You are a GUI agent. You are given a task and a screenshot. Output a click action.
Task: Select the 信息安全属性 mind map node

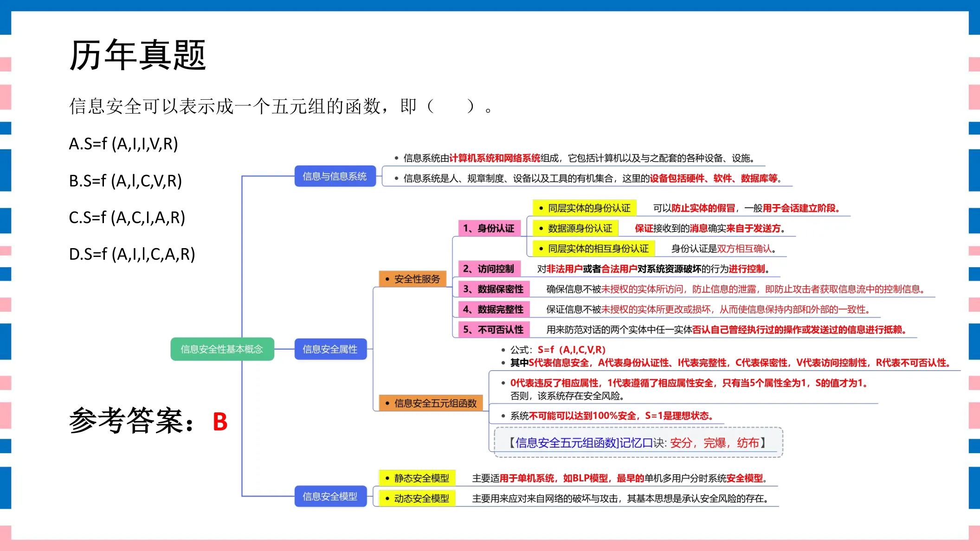tap(330, 349)
